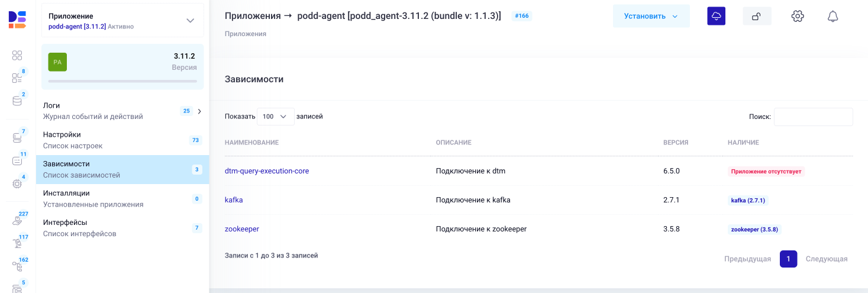This screenshot has height=293, width=868.
Task: Click the chip icon with badge 4
Action: coord(17,183)
